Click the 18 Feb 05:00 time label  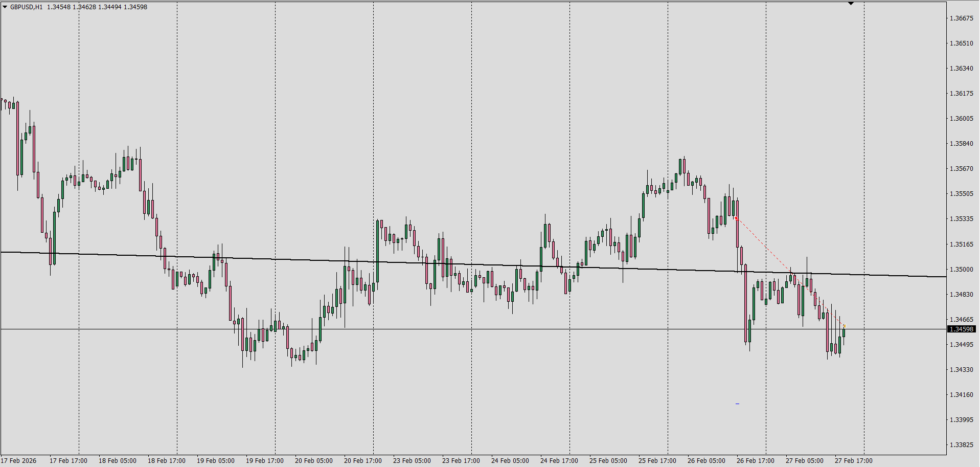click(118, 461)
